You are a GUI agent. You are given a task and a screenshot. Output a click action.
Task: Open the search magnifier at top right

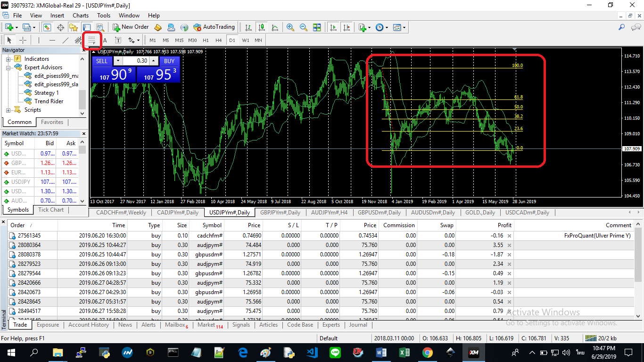(622, 27)
